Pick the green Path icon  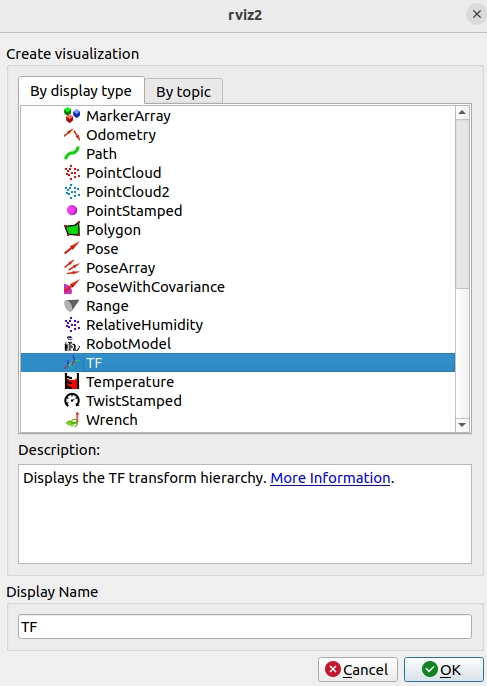[72, 154]
